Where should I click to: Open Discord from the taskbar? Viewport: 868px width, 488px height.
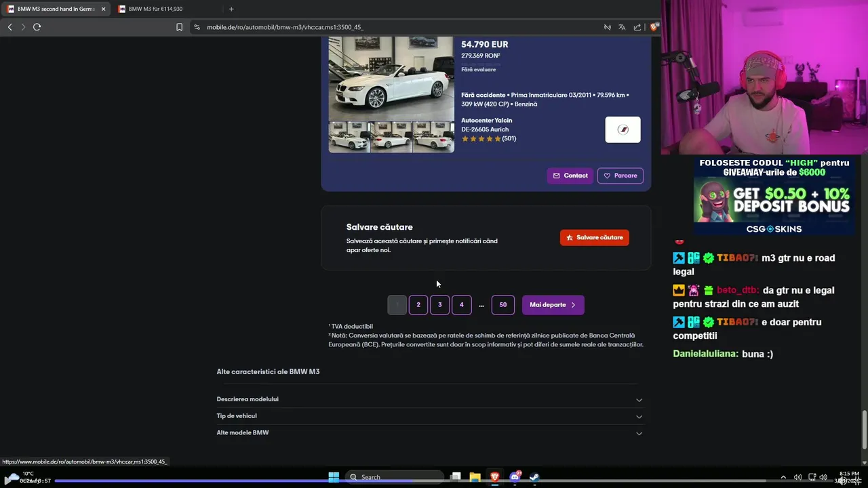coord(515,477)
